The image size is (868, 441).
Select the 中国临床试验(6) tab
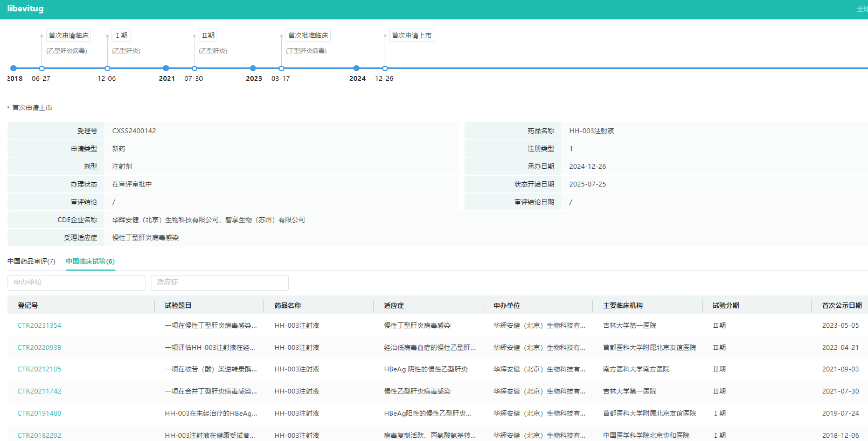90,261
